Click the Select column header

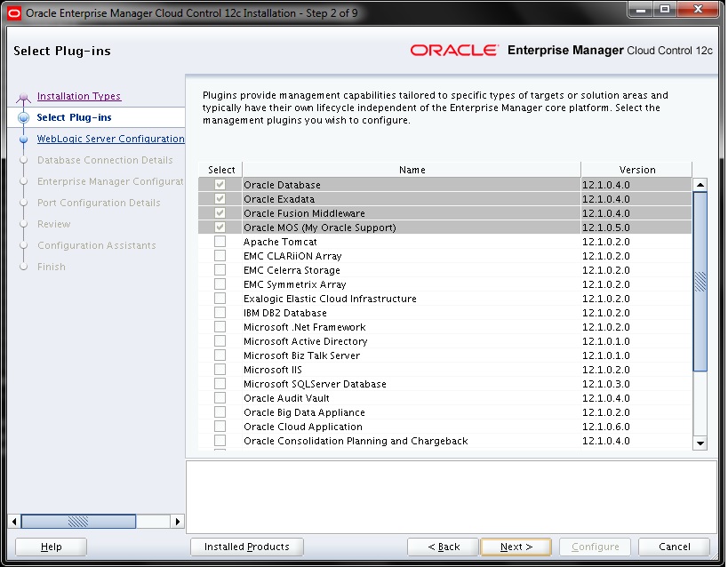221,170
